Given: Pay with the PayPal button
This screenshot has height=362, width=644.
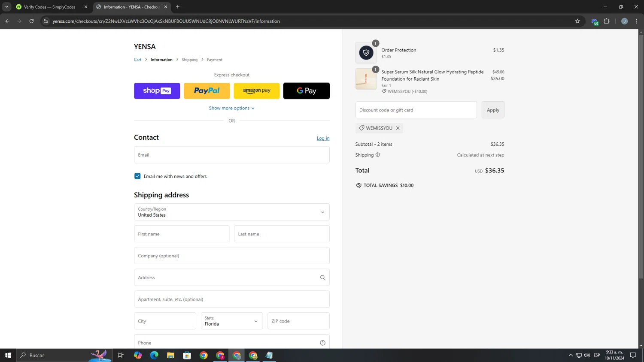Looking at the screenshot, I should (207, 90).
